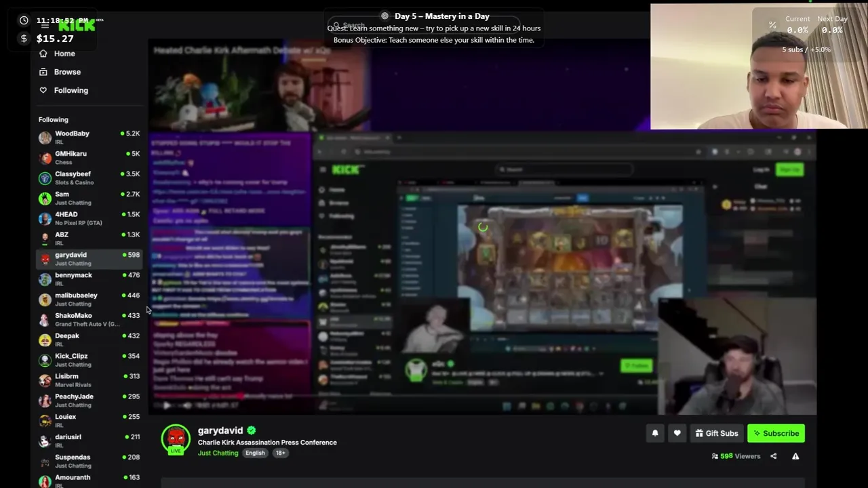Click the main stream video area

(482, 226)
